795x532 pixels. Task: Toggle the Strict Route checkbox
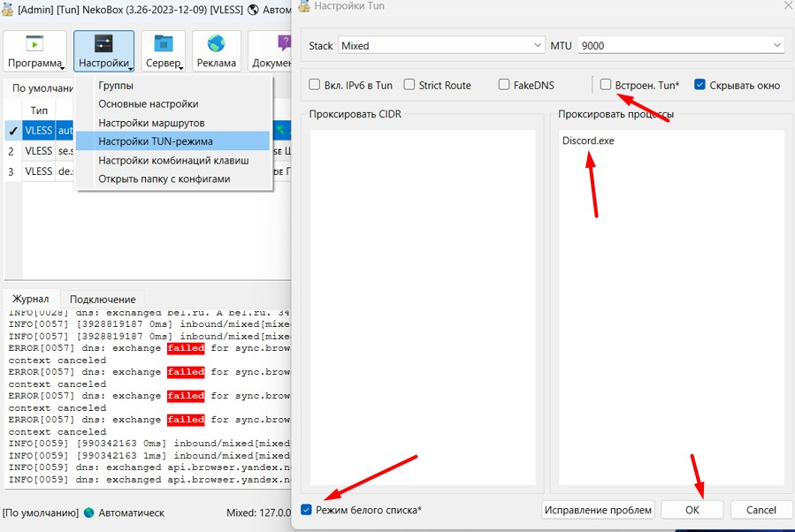pos(409,85)
